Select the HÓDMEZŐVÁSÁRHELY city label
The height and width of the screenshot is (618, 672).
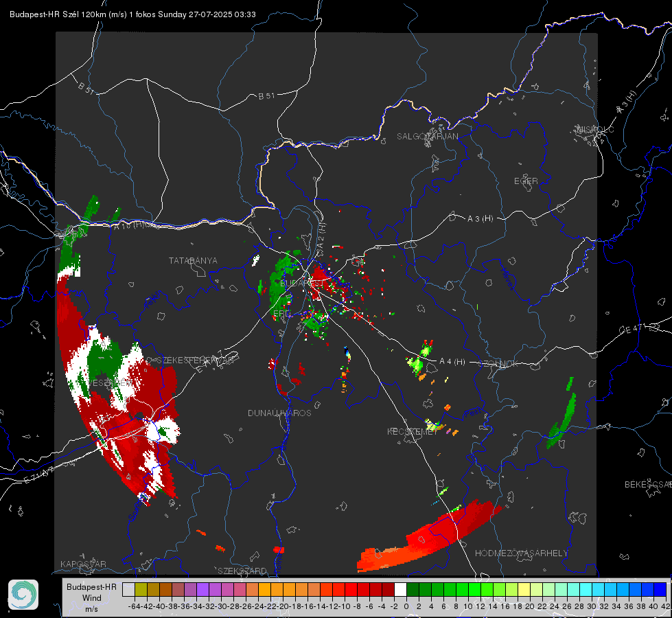521,553
